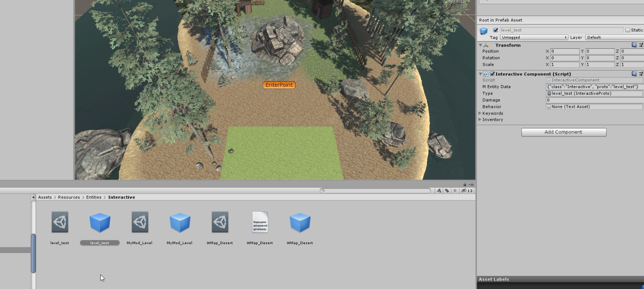Click the Position Y field
Screen dimensions: 644x289
600,51
